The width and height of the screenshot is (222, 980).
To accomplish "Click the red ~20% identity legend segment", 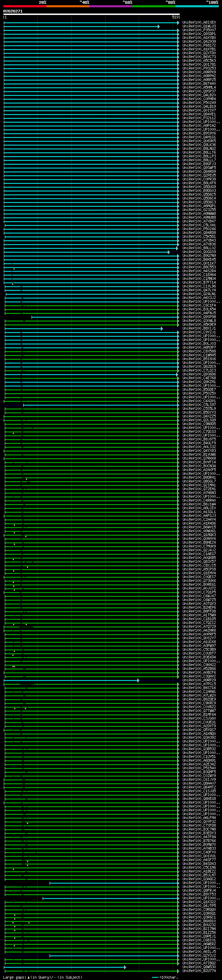I will point(25,6).
